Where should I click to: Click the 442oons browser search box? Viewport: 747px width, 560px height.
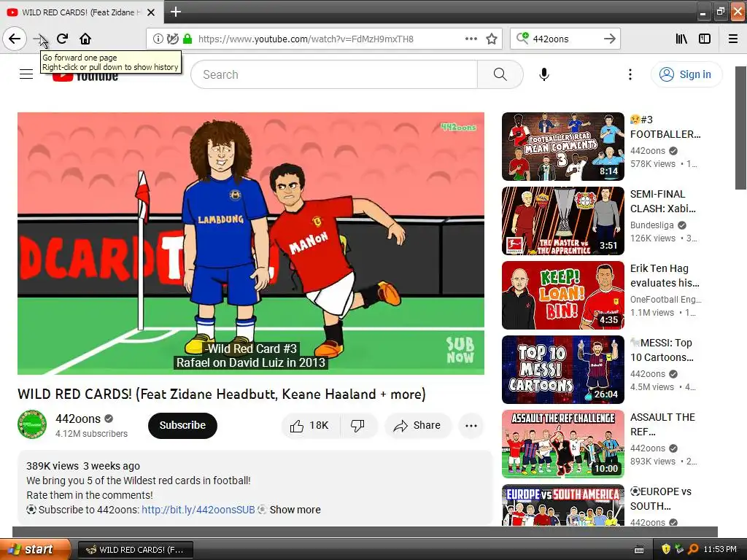coord(565,39)
